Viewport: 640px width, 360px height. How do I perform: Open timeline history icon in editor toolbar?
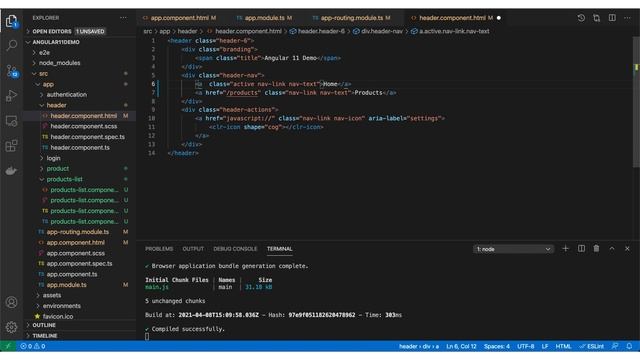pos(581,18)
